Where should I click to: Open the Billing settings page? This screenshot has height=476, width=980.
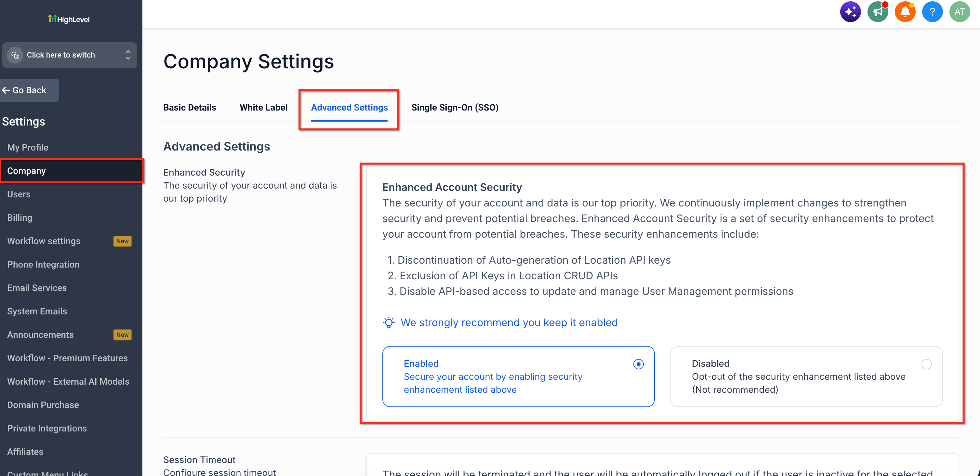pos(20,218)
